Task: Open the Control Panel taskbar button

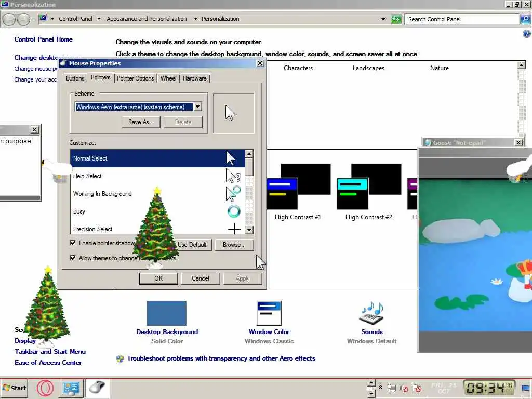Action: coord(71,388)
